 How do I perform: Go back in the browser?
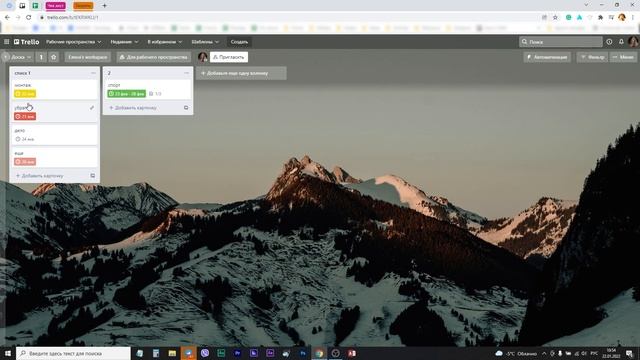point(7,18)
